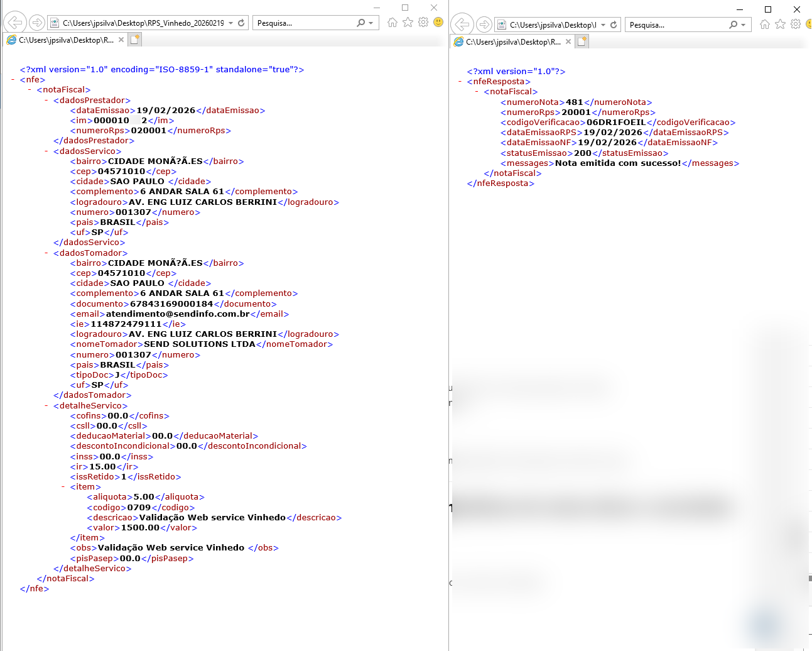This screenshot has width=812, height=651.
Task: Click the search magnifier in the nfeResposta window
Action: pyautogui.click(x=733, y=25)
